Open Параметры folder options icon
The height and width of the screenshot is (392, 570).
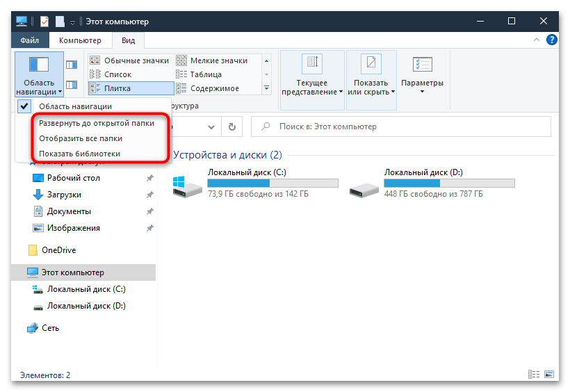[422, 74]
